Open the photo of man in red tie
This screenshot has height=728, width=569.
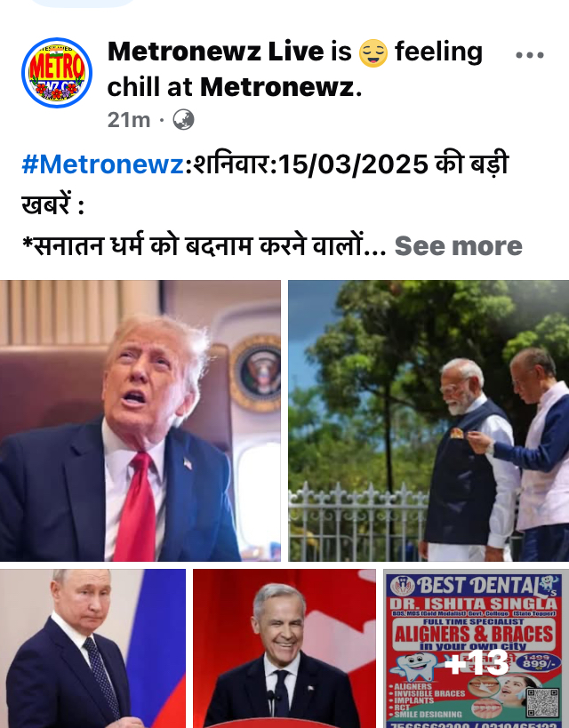[x=140, y=420]
